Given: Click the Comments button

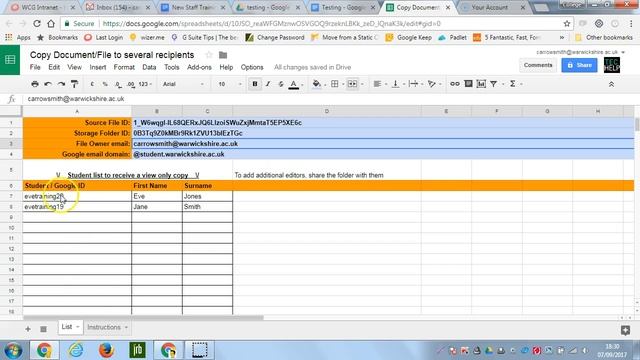Looking at the screenshot, I should point(538,65).
